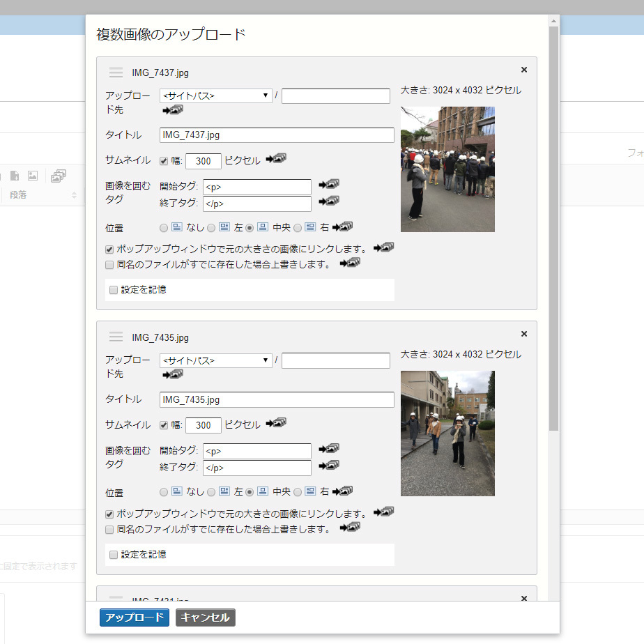This screenshot has height=644, width=644.
Task: Apply IMG_7435 position setting to all images
Action: coord(342,491)
